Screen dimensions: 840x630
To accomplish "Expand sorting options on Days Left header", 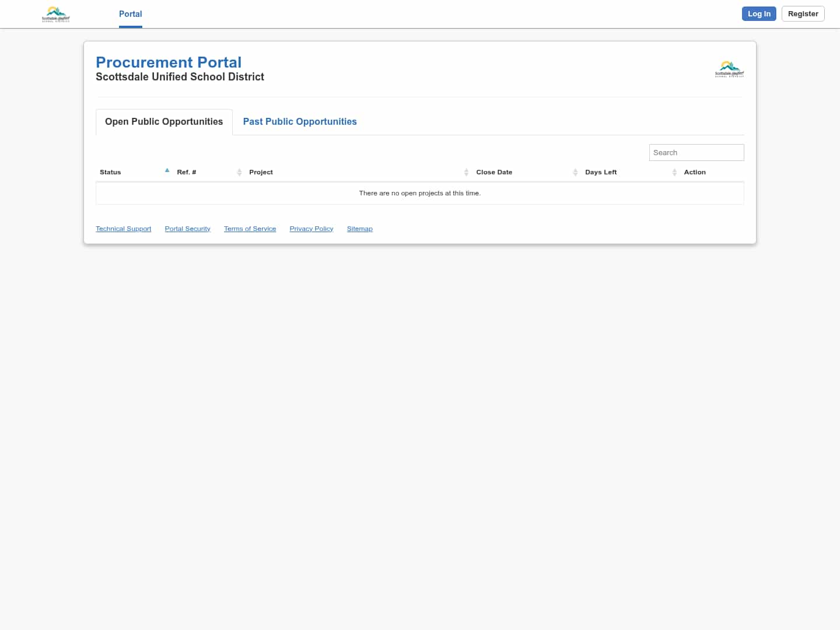I will coord(674,171).
